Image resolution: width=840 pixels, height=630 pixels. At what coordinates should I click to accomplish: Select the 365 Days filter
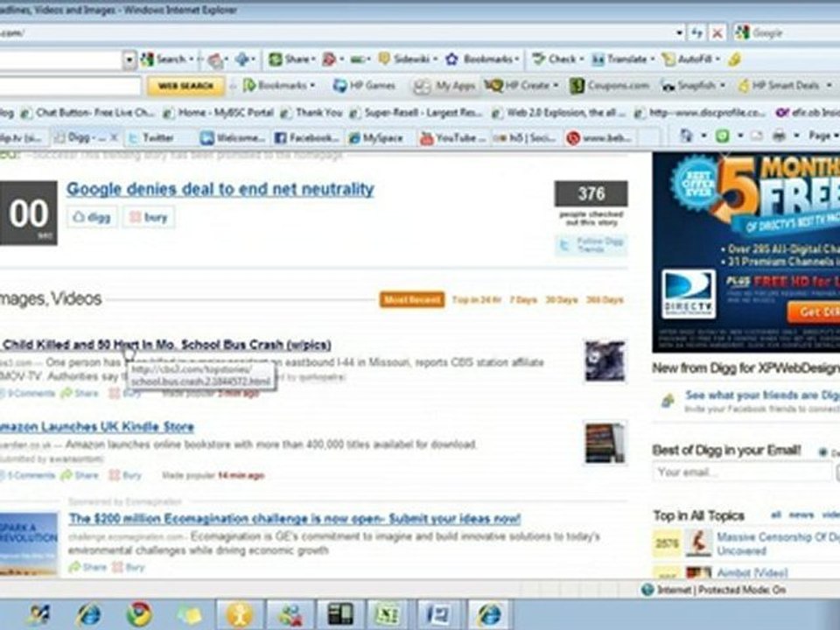coord(605,300)
